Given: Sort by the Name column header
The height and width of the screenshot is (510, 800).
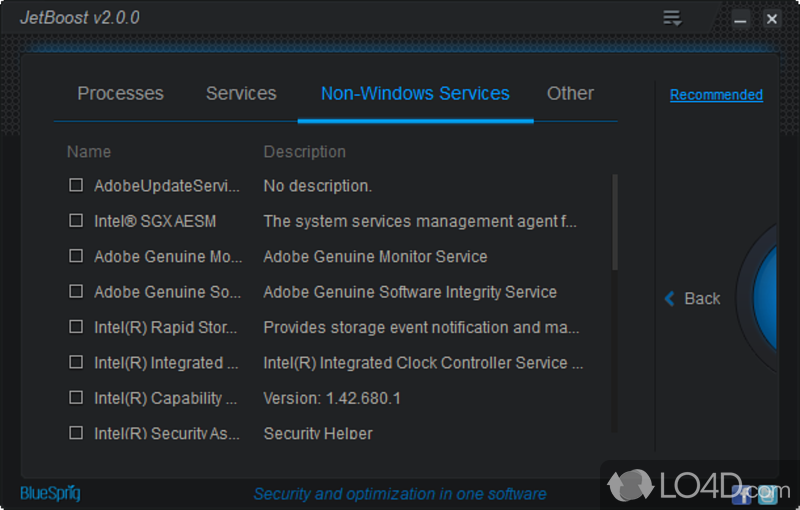Looking at the screenshot, I should (x=89, y=152).
